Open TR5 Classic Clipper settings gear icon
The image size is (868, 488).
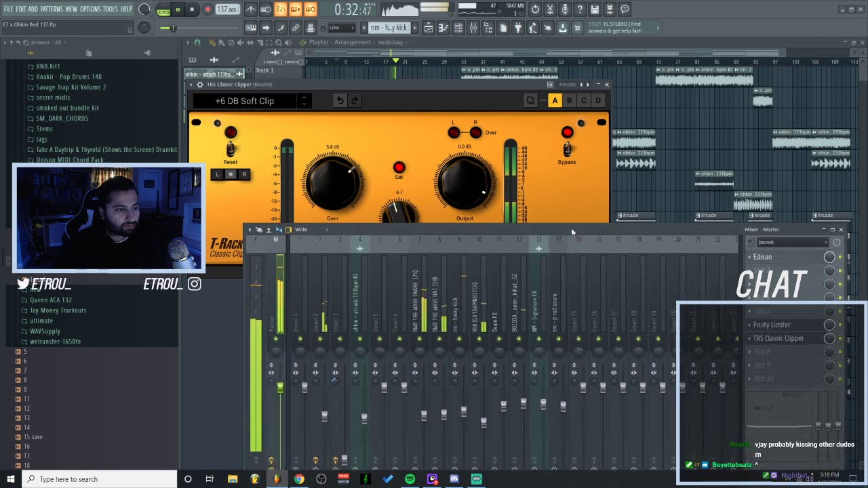200,85
